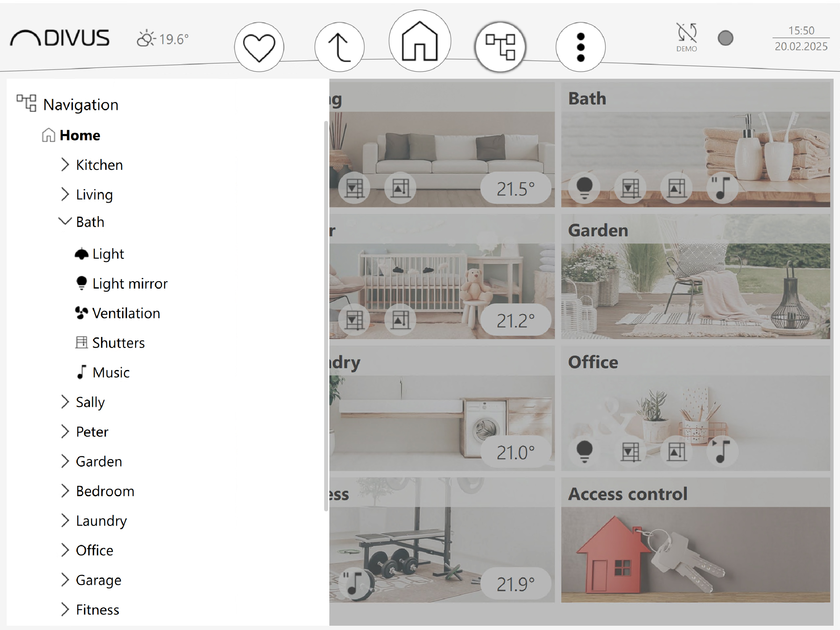Open music control on Office card
Screen dimensions: 840x630
(722, 451)
